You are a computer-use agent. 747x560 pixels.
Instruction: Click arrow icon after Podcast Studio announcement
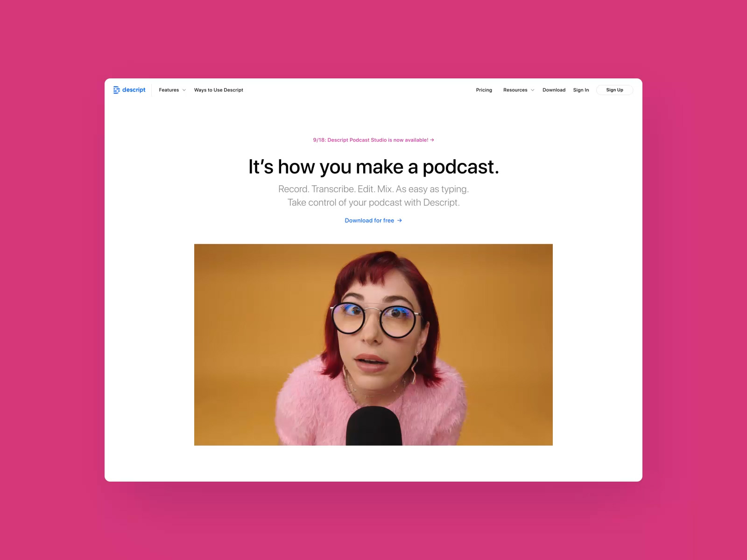pyautogui.click(x=432, y=140)
